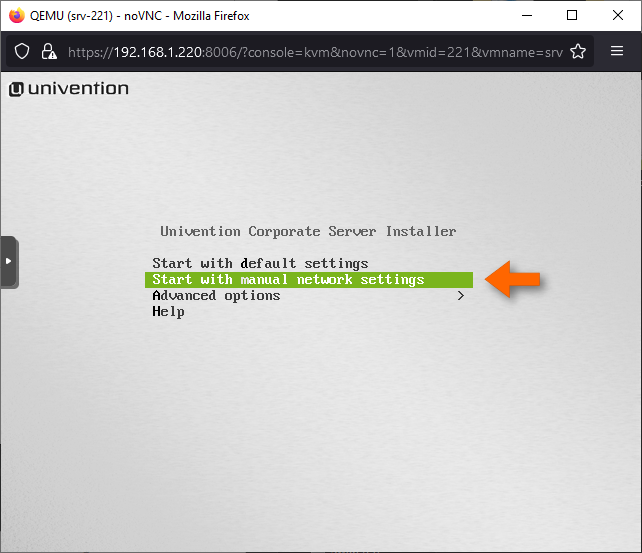The height and width of the screenshot is (553, 642).
Task: Click the tracking protection shield icon
Action: [x=22, y=52]
